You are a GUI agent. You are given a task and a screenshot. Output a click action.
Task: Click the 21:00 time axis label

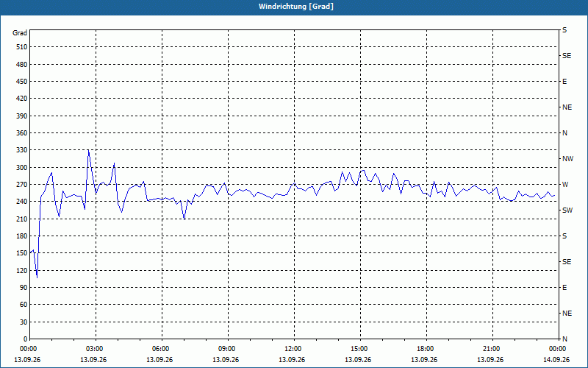click(x=492, y=349)
